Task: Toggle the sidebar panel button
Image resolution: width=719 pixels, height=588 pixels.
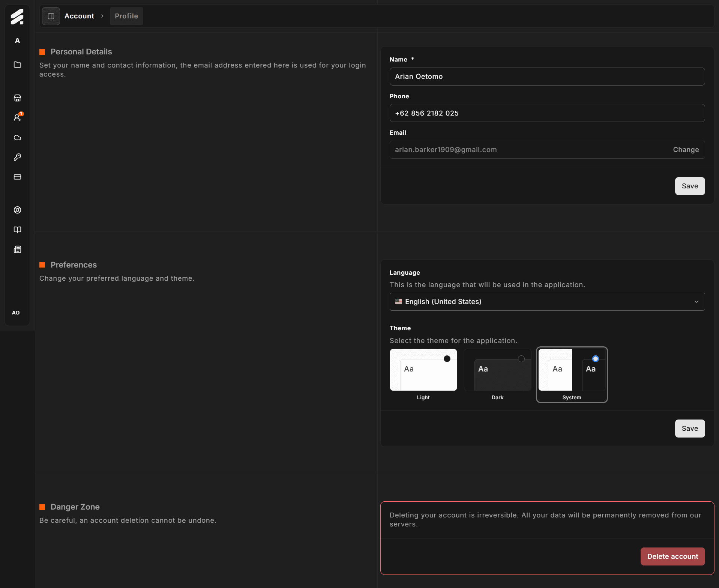Action: pyautogui.click(x=51, y=16)
